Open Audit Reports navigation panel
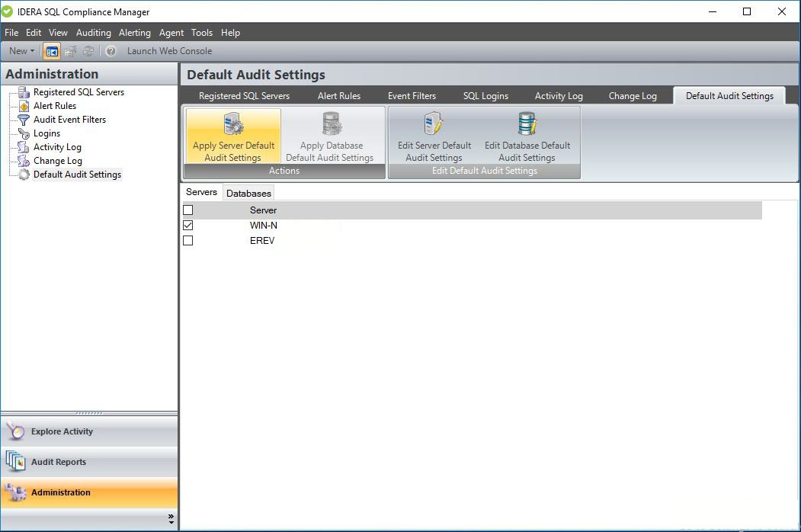 (x=89, y=462)
